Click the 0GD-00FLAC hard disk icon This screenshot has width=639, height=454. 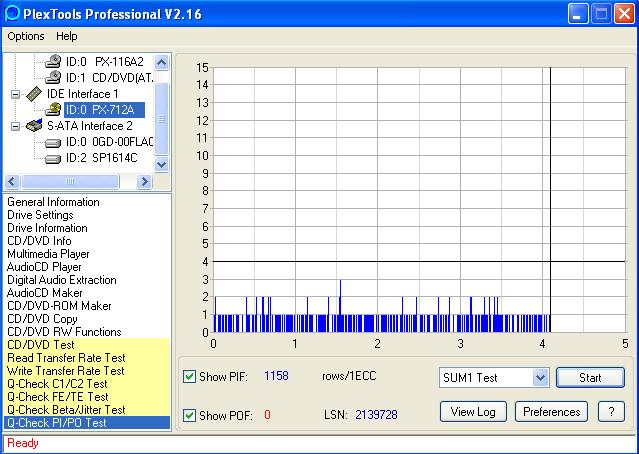click(53, 143)
